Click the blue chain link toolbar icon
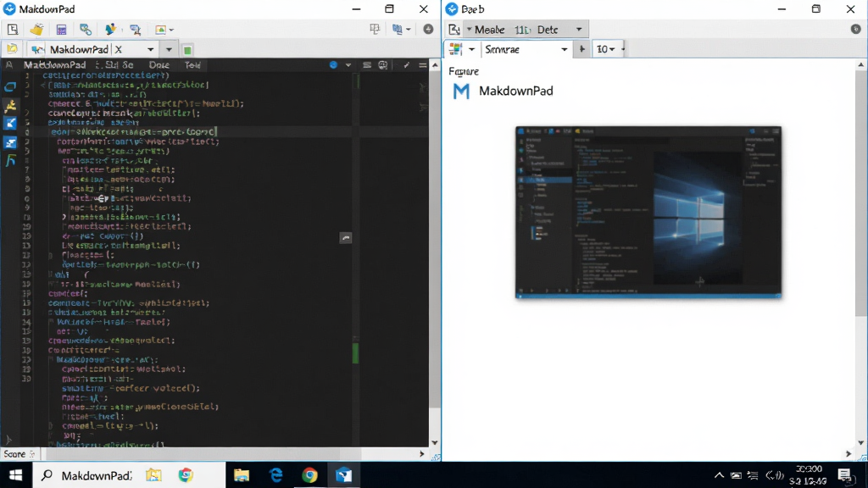This screenshot has height=488, width=868. click(x=86, y=30)
